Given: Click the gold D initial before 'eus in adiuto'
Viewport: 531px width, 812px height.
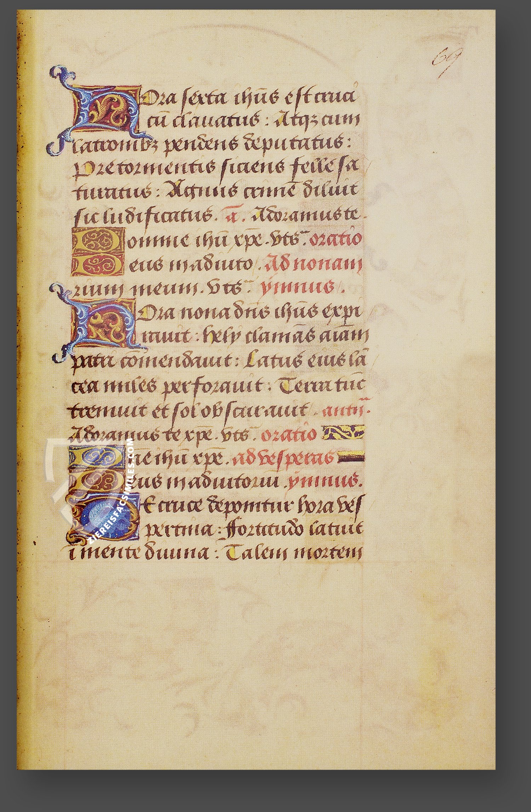Looking at the screenshot, I should [98, 264].
